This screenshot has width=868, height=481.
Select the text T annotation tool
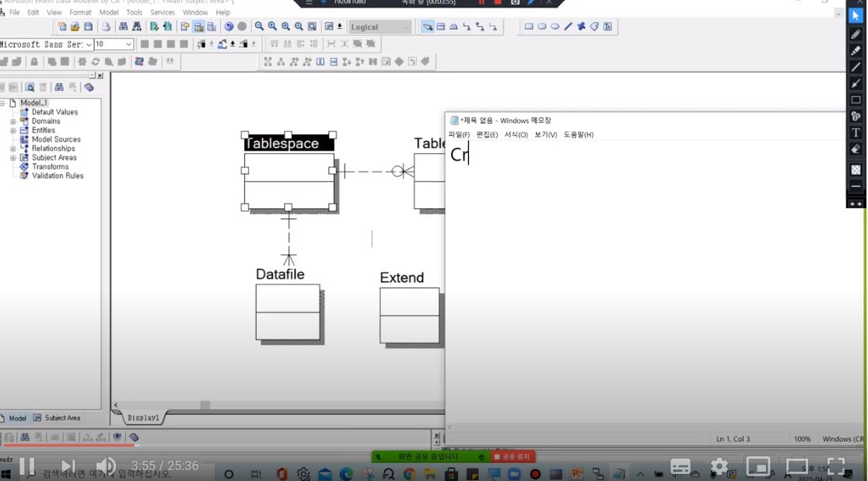856,133
